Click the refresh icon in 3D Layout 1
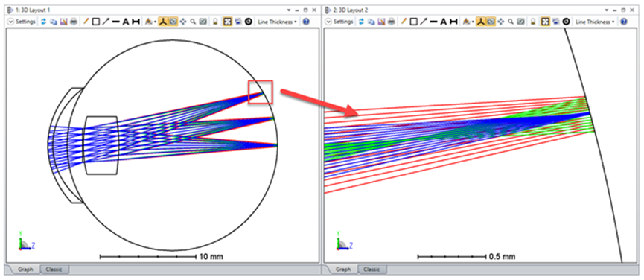The width and height of the screenshot is (644, 280). click(x=43, y=22)
